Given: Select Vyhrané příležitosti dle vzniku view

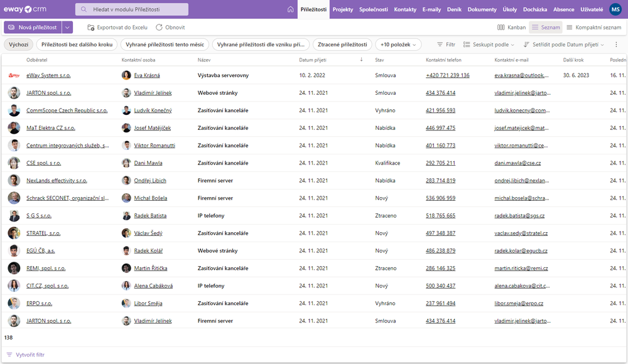Looking at the screenshot, I should tap(261, 45).
